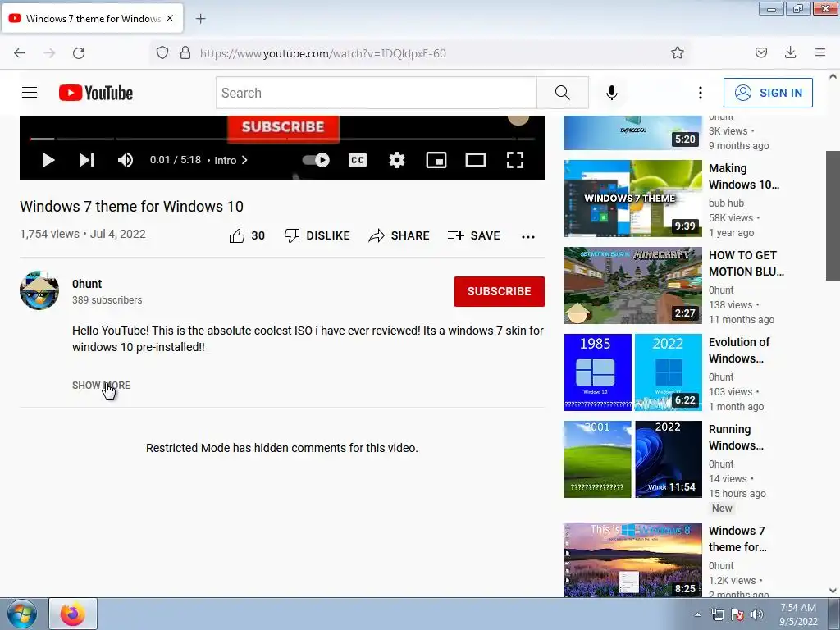Click the SIGN IN button

click(768, 93)
